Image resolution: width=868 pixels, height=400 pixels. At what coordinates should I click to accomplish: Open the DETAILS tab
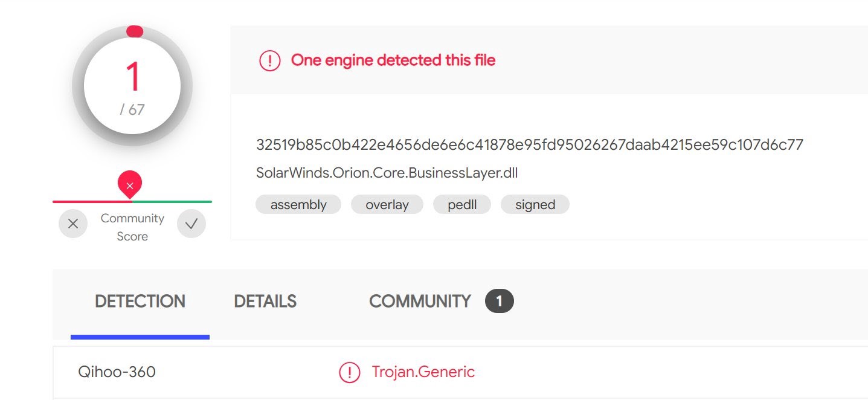(265, 301)
